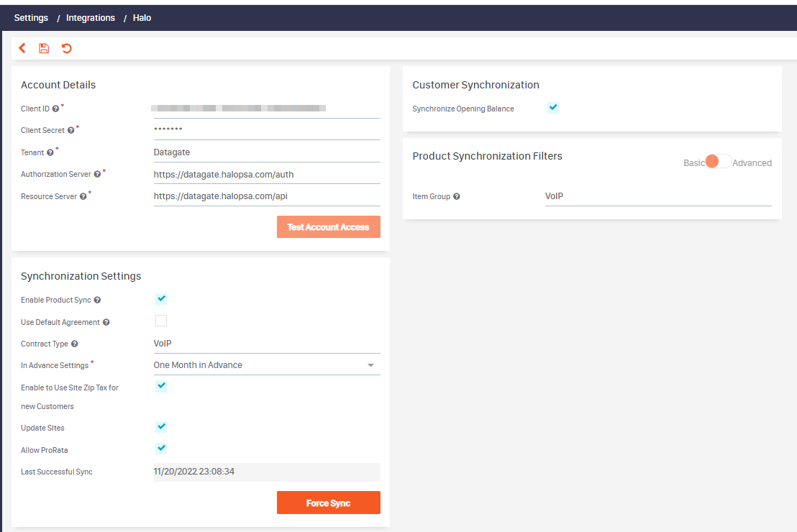Screen dimensions: 797x532
Task: Save the Halo integration settings
Action: click(x=43, y=47)
